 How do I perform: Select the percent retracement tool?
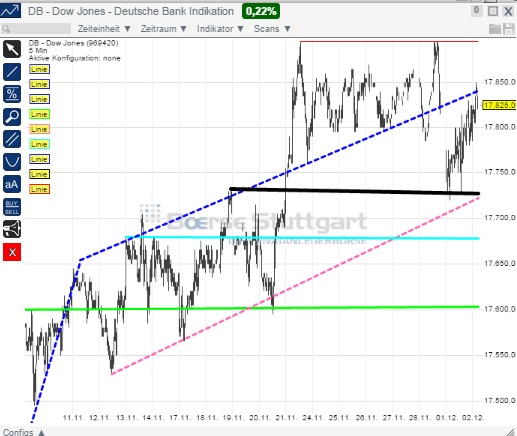(x=12, y=94)
